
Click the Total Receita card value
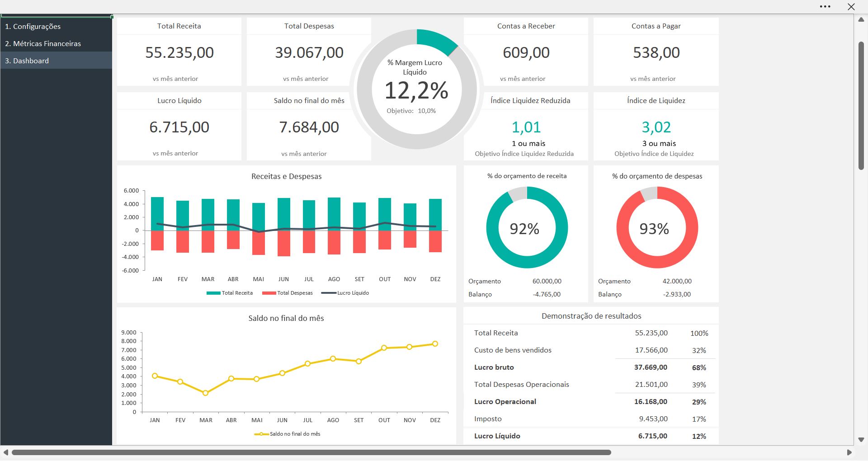pos(179,52)
